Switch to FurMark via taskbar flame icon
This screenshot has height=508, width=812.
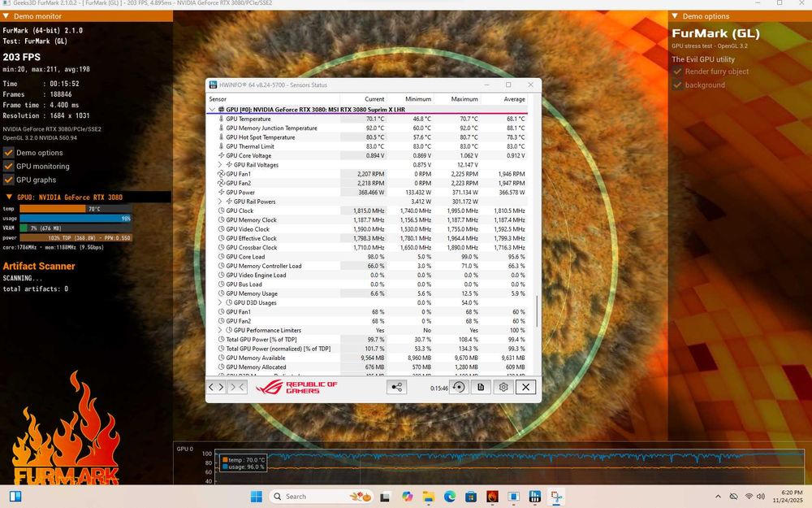pyautogui.click(x=492, y=497)
